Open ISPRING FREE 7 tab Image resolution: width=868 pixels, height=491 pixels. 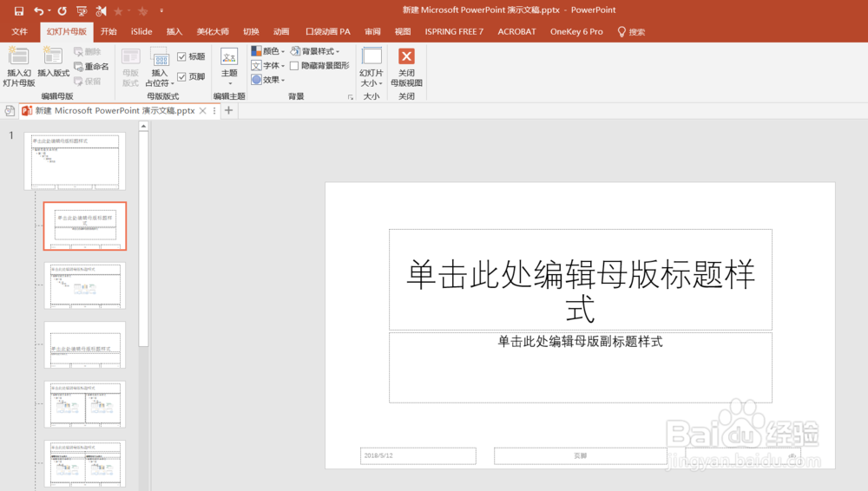(x=454, y=31)
